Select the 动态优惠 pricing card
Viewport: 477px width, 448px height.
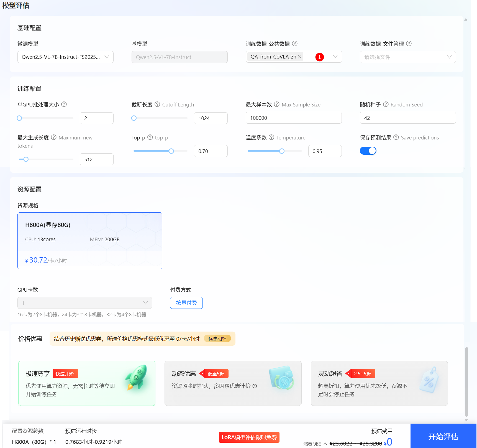[x=233, y=383]
